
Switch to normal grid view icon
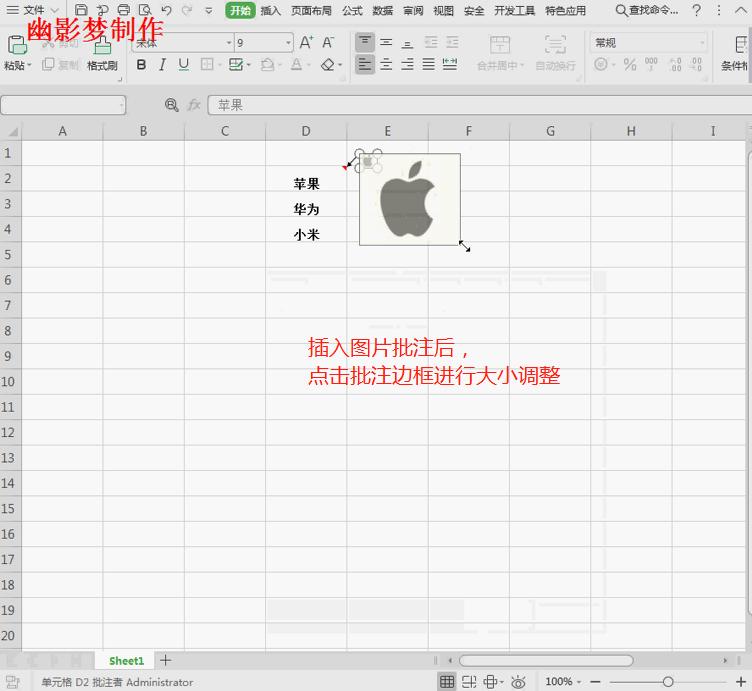point(446,681)
